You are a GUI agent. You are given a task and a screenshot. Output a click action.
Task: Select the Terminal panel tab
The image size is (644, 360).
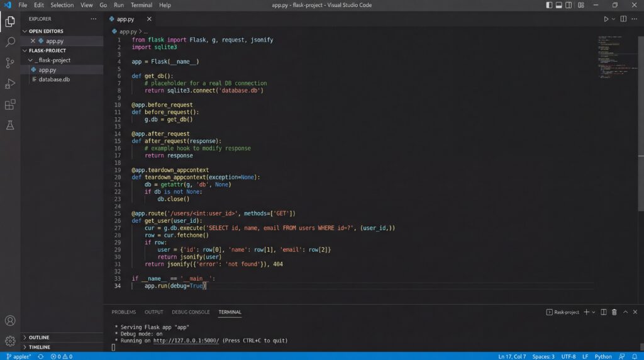coord(230,312)
